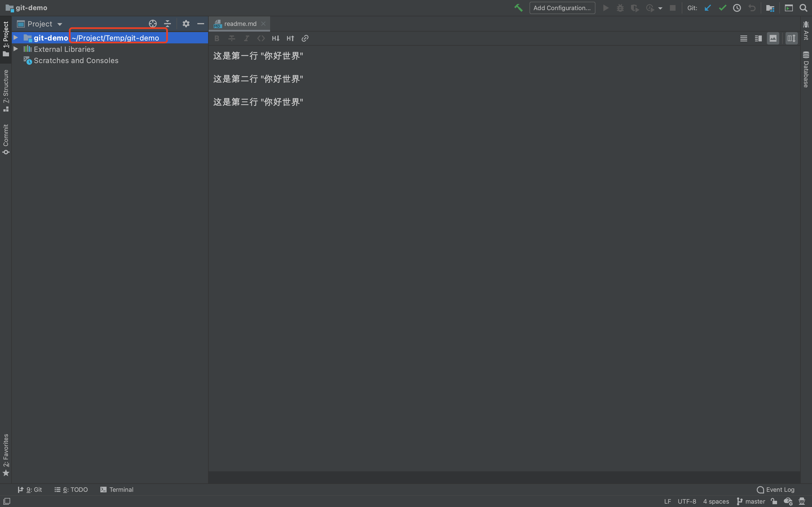812x507 pixels.
Task: Click the locate file crosshair icon
Action: (153, 24)
